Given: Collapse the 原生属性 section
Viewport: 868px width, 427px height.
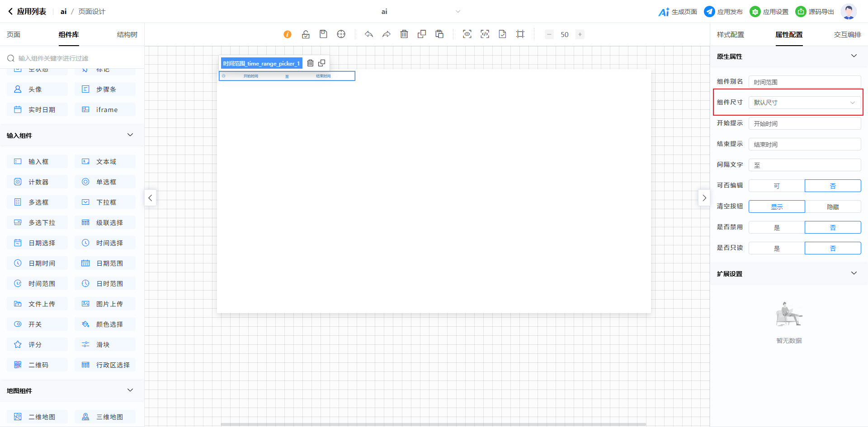Looking at the screenshot, I should pyautogui.click(x=854, y=56).
